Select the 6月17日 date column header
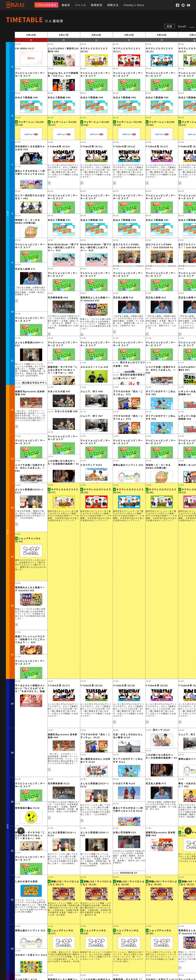This screenshot has width=196, height=980. click(64, 35)
